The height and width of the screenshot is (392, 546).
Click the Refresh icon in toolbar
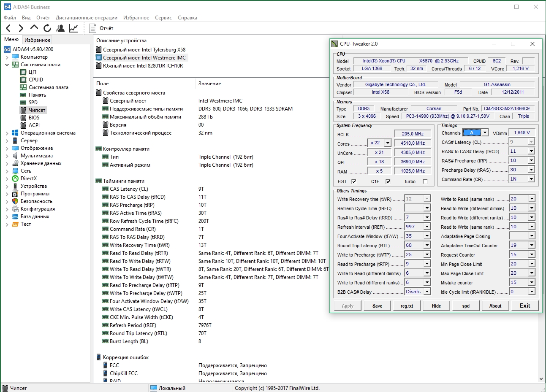click(x=47, y=28)
